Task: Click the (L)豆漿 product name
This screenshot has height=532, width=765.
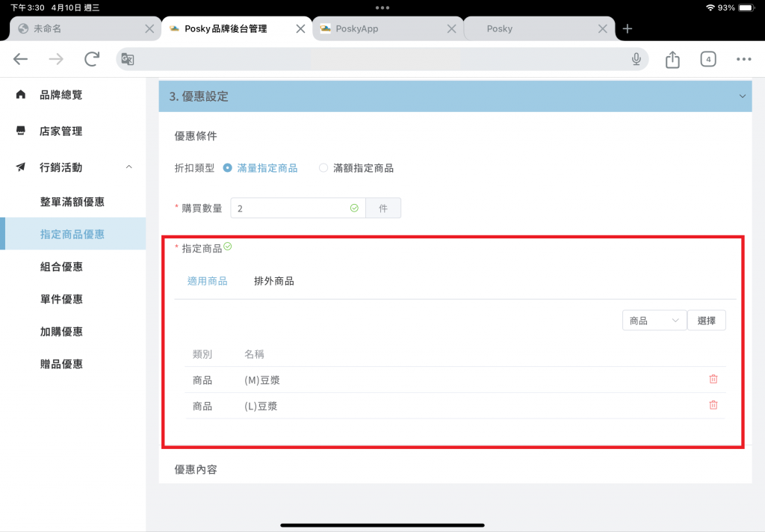Action: tap(261, 406)
